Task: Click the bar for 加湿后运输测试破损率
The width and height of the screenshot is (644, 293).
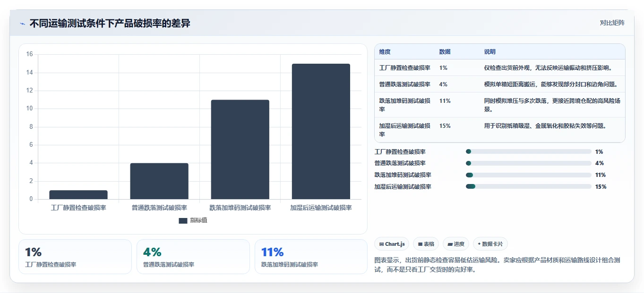Action: tap(321, 132)
